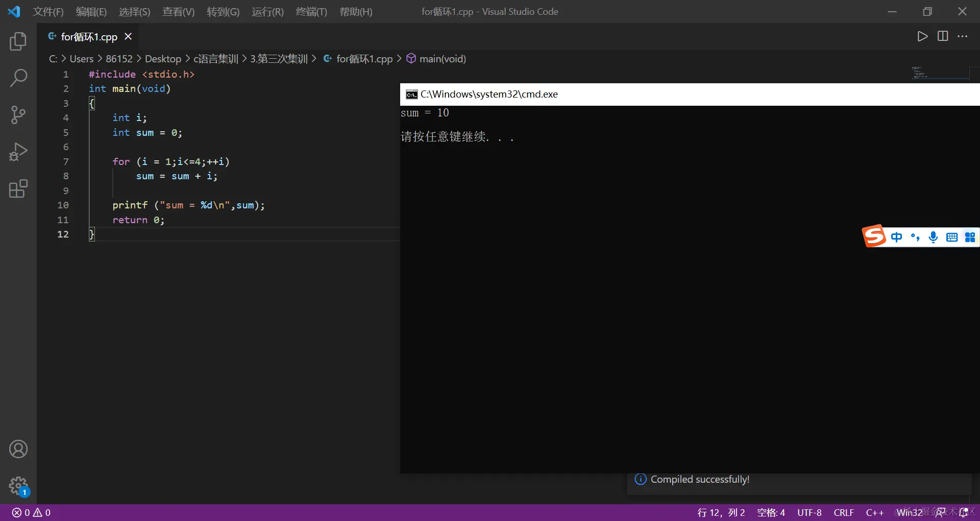Select the for循环1.cpp editor tab
980x521 pixels.
(x=89, y=37)
